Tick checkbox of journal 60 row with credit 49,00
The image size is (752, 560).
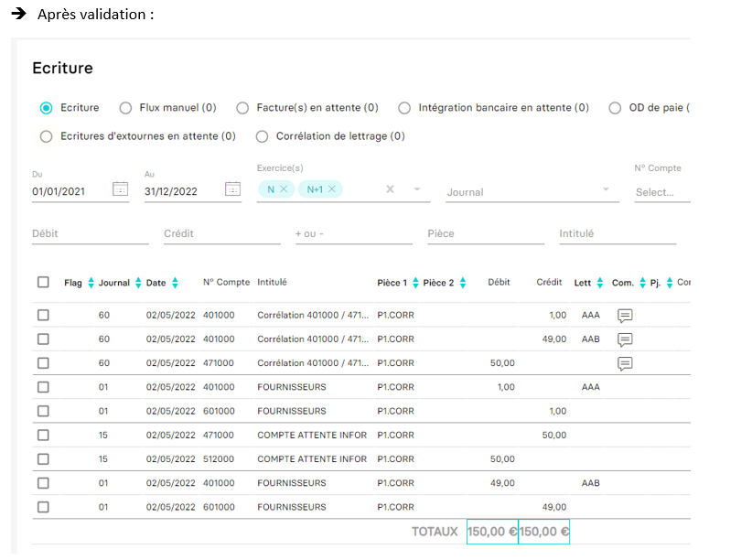pos(43,339)
